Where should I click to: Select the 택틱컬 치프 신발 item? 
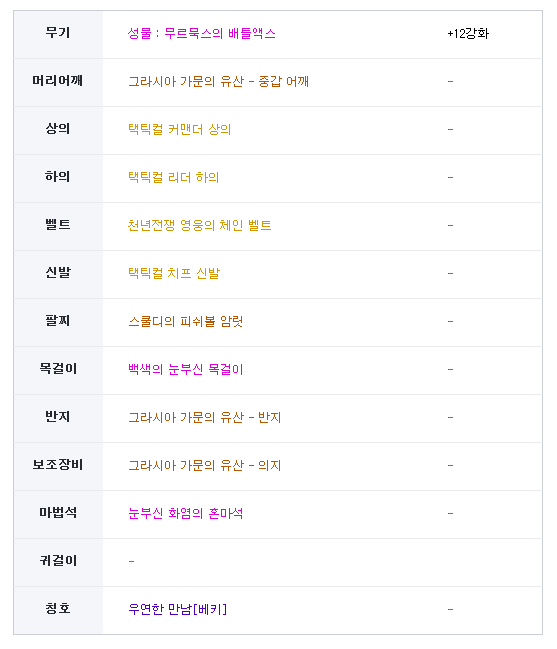(x=174, y=274)
